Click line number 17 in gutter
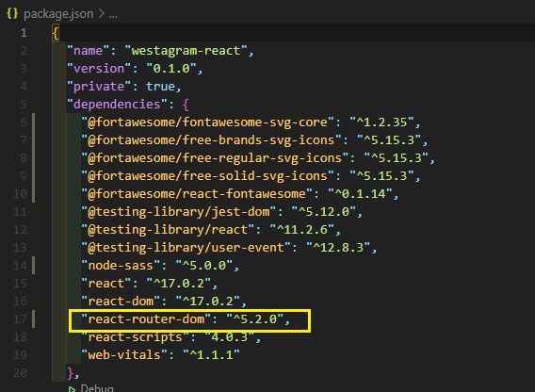 20,319
